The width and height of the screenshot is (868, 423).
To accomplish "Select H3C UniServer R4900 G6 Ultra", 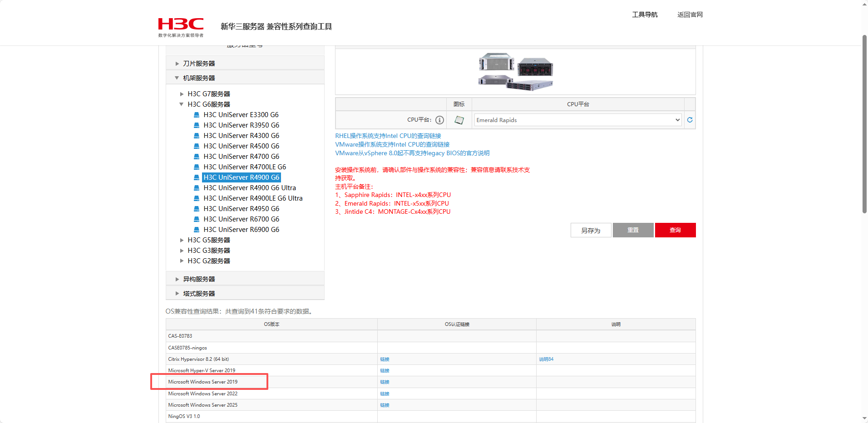I will click(249, 188).
